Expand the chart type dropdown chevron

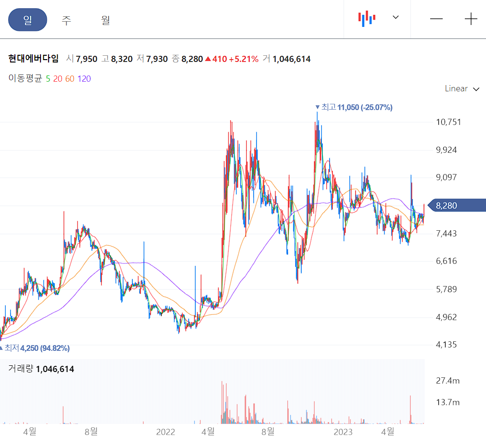(x=396, y=17)
